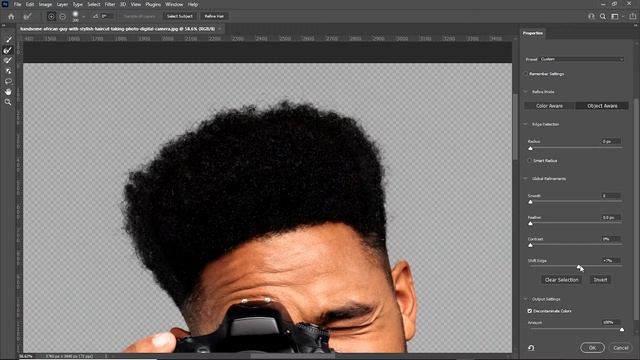The image size is (640, 360).
Task: Toggle the Remember Settings checkbox
Action: tap(526, 74)
